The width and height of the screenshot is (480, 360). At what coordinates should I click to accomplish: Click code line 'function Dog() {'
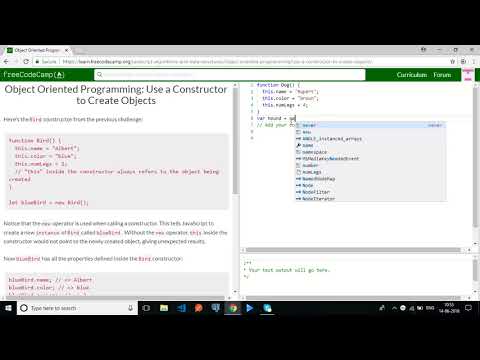click(278, 85)
